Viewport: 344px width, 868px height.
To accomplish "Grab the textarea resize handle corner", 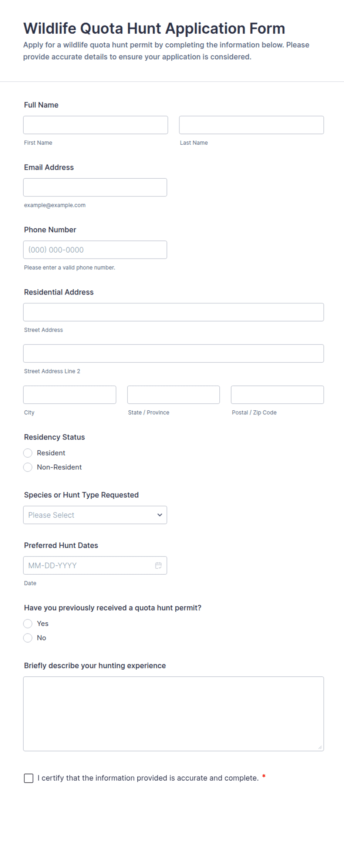I will [x=320, y=747].
